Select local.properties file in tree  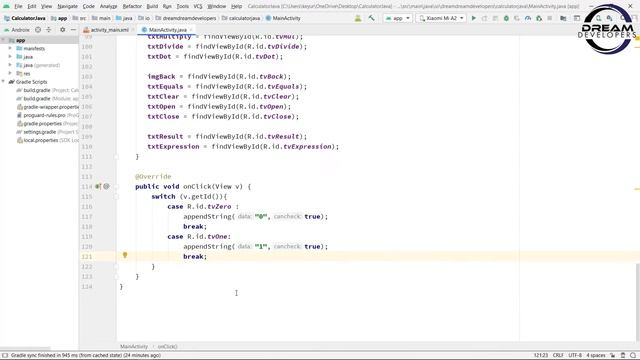(48, 140)
